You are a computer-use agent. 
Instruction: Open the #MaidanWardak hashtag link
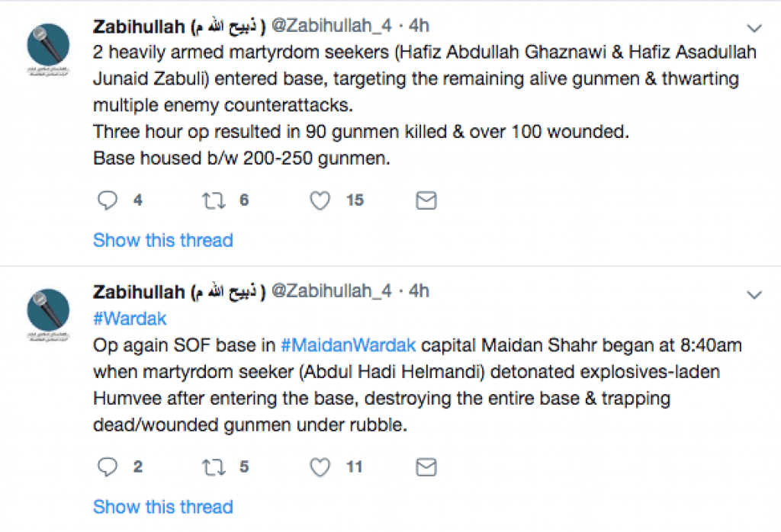pyautogui.click(x=348, y=345)
